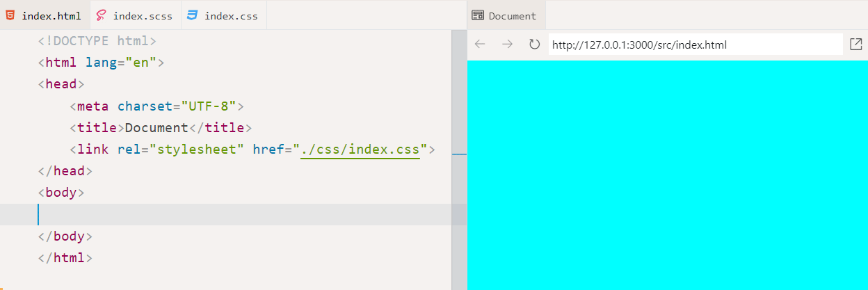Click the <!DOCTYPE html> line
Viewport: 868px width, 290px height.
97,41
